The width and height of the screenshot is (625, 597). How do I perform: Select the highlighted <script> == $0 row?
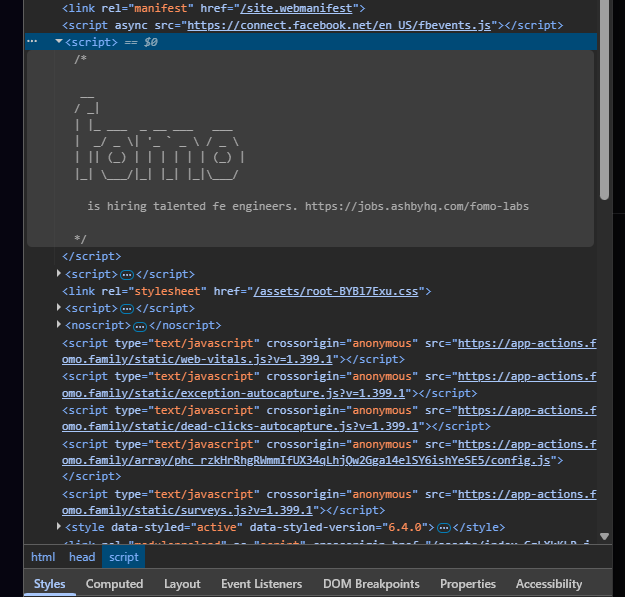[311, 42]
